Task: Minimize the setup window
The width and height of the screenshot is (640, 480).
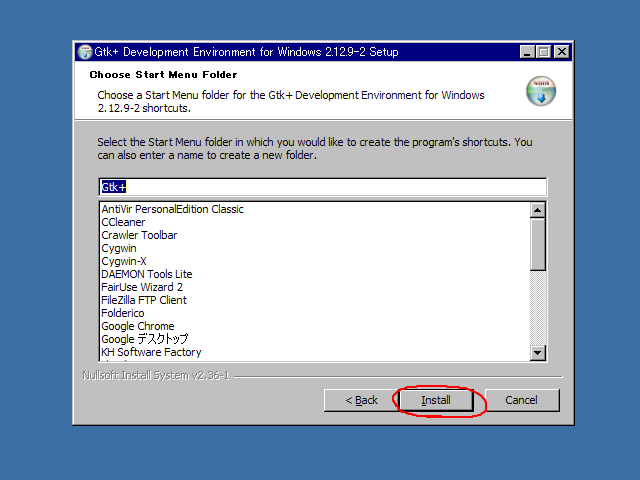Action: click(x=527, y=52)
